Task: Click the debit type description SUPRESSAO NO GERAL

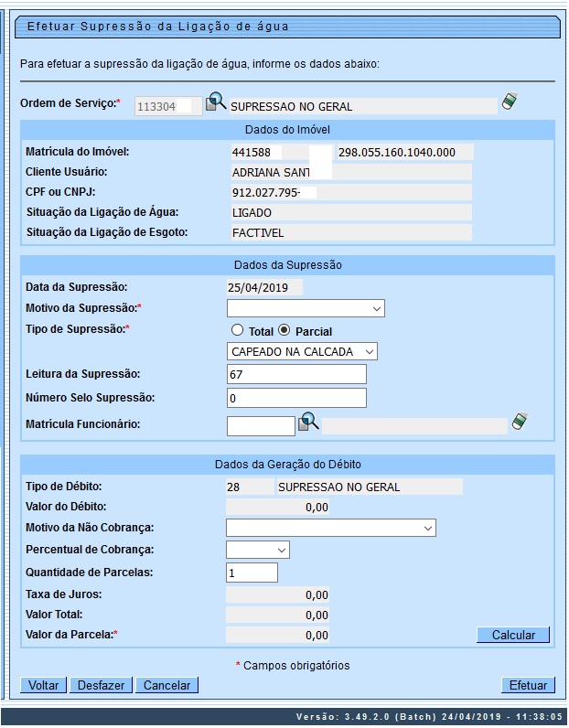Action: [x=370, y=487]
